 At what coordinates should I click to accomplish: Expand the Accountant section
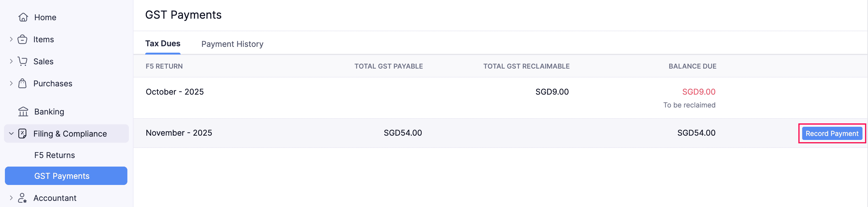[x=10, y=198]
